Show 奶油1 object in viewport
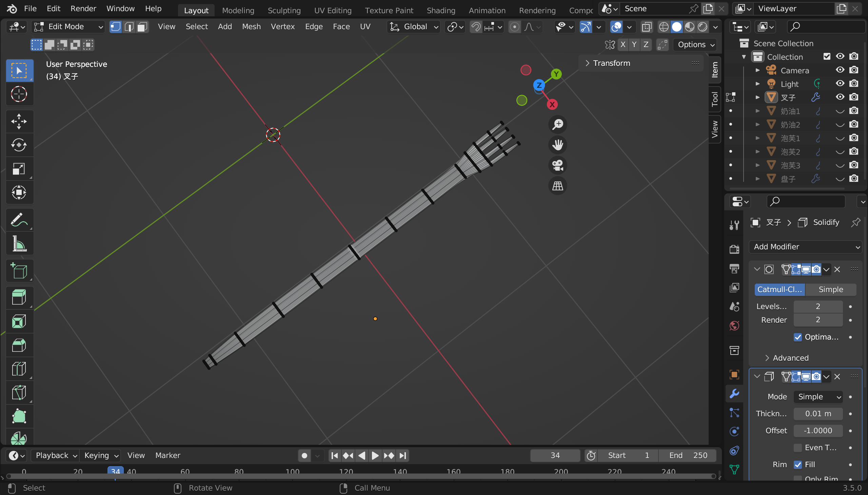This screenshot has height=495, width=868. point(840,111)
